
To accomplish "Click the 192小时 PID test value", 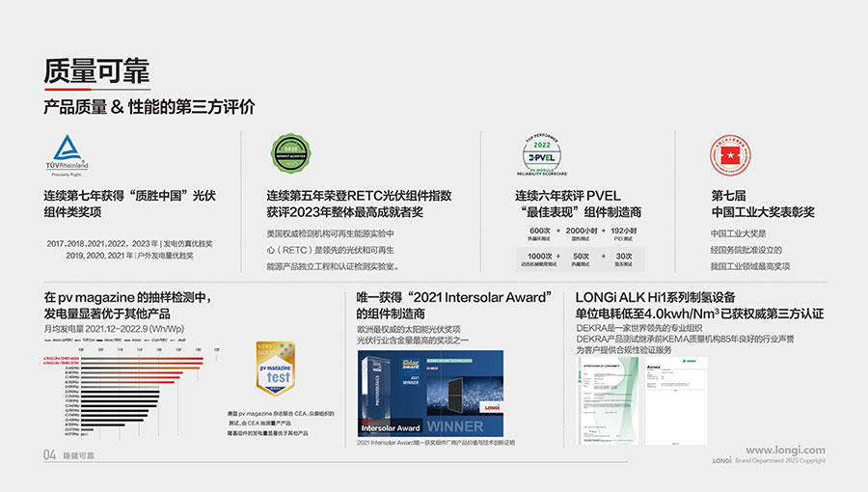I will tap(624, 231).
